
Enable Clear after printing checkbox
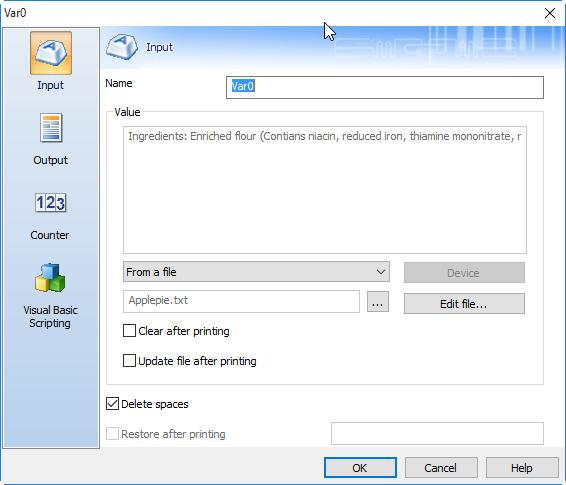129,331
